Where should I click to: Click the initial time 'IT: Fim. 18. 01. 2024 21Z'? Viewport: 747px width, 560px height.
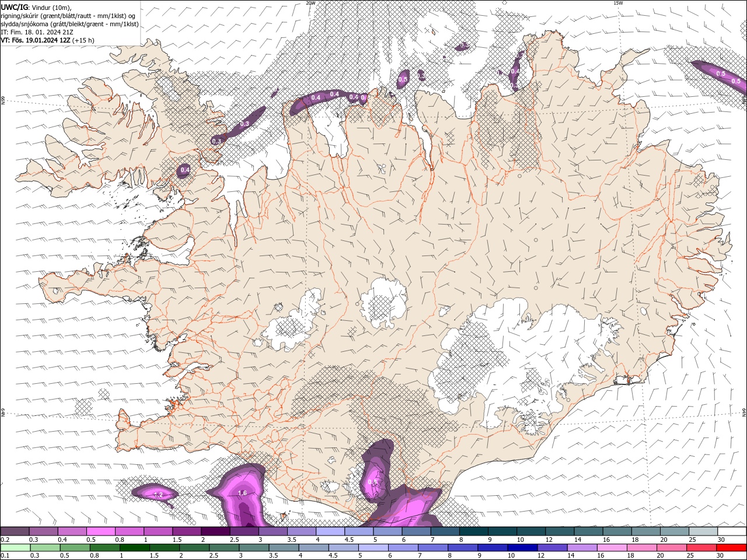[37, 32]
